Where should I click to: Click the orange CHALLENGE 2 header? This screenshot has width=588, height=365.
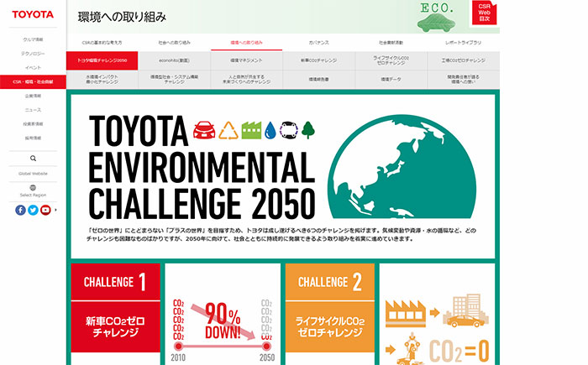click(330, 282)
